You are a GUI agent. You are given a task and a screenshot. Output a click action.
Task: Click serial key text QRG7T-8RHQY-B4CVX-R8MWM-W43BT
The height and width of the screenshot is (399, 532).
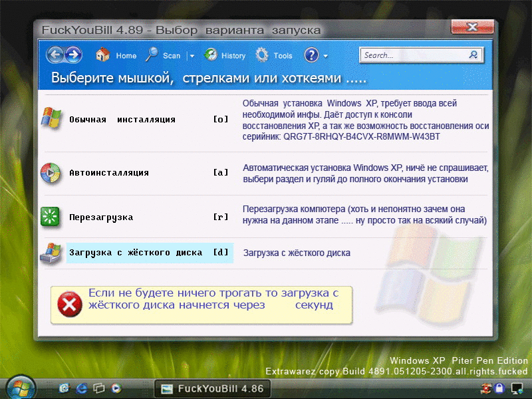tap(362, 137)
